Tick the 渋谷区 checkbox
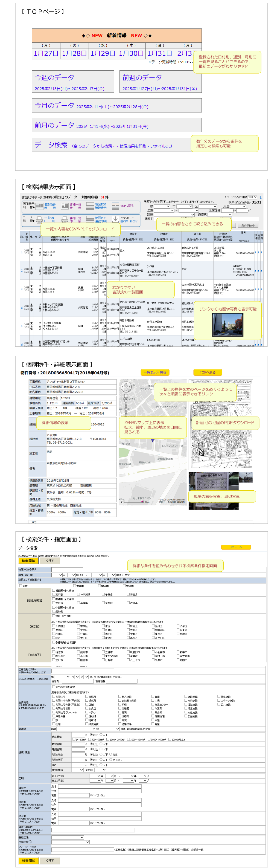Screen dimensions: 280x868 click(178, 626)
